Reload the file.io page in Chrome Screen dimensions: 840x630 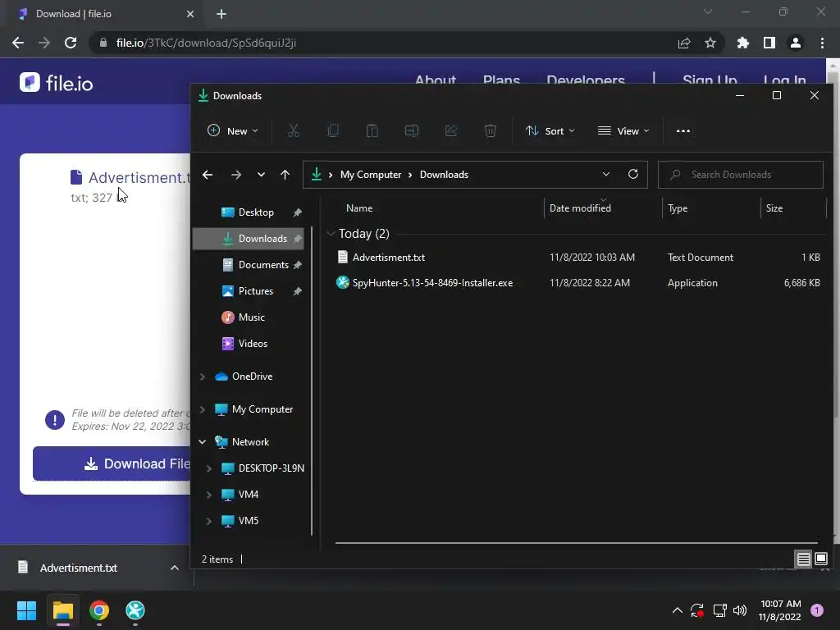pyautogui.click(x=71, y=43)
